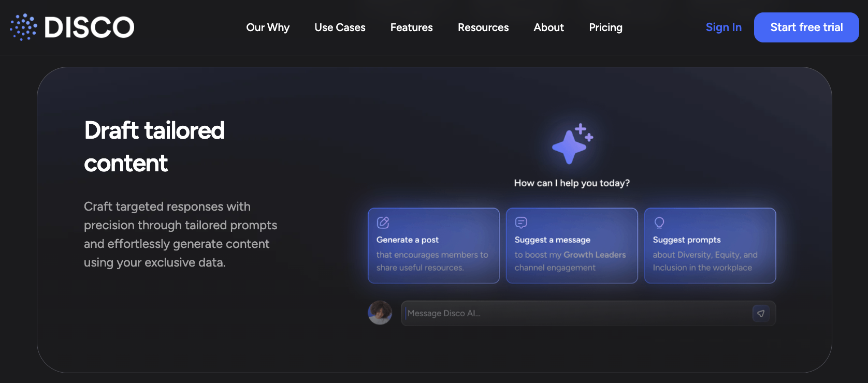Image resolution: width=868 pixels, height=383 pixels.
Task: Click the lightbulb icon on Suggest prompts
Action: click(x=659, y=223)
